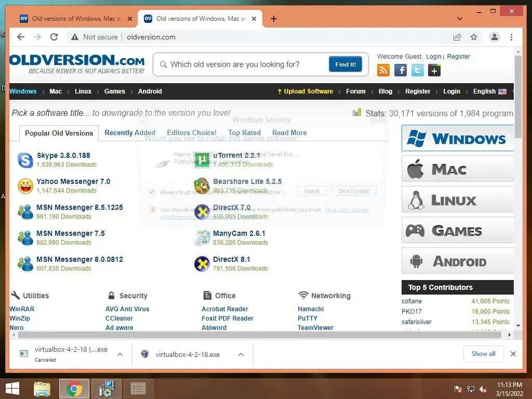Click Upload Software link

[305, 91]
